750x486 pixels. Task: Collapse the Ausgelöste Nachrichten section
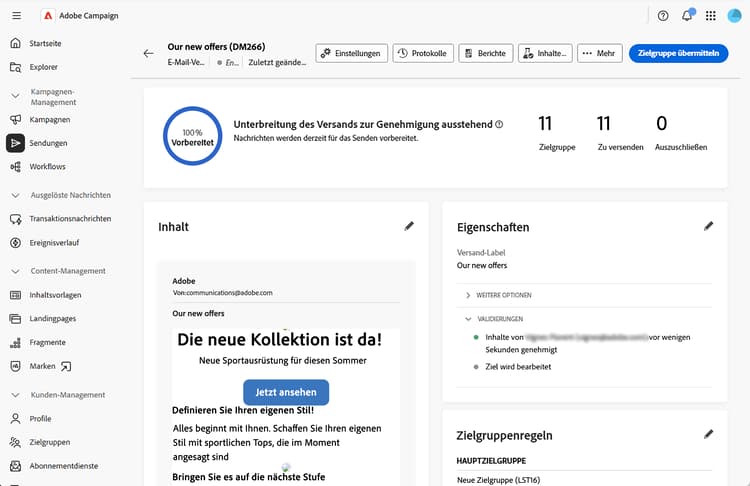click(x=15, y=195)
